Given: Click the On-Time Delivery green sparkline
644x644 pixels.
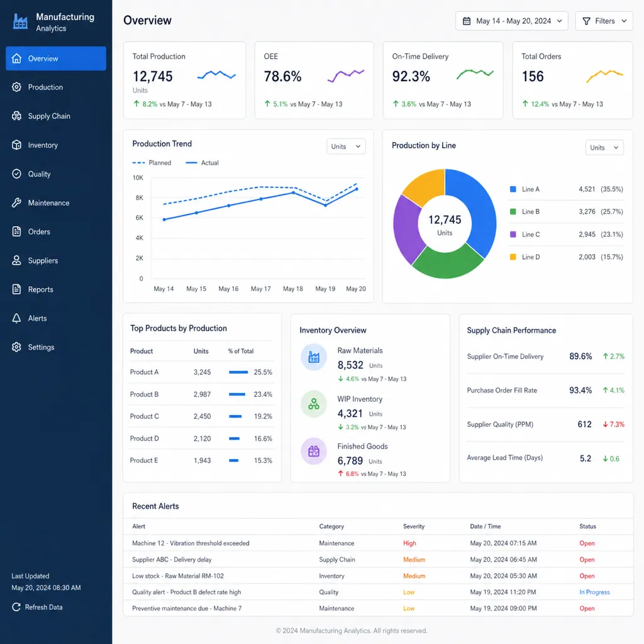Looking at the screenshot, I should point(475,74).
